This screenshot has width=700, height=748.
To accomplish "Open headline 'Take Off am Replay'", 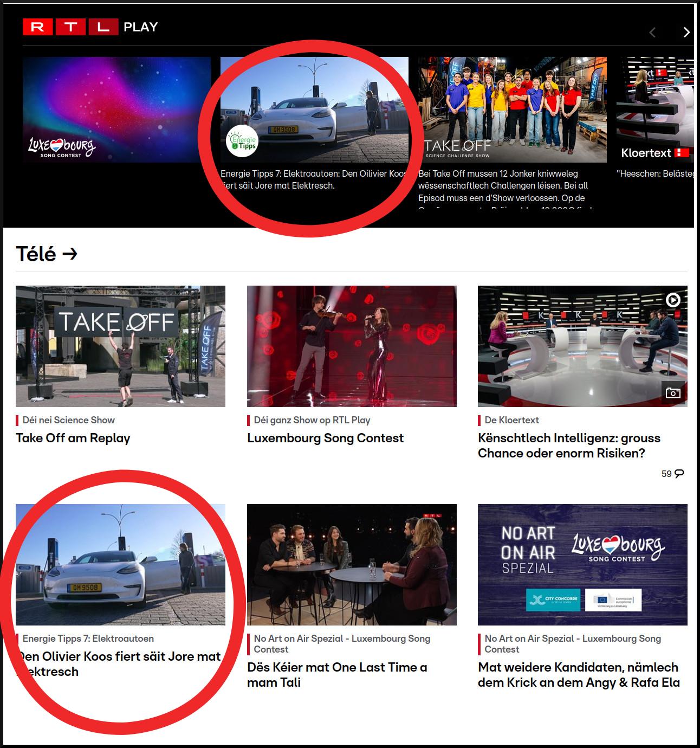I will click(73, 438).
